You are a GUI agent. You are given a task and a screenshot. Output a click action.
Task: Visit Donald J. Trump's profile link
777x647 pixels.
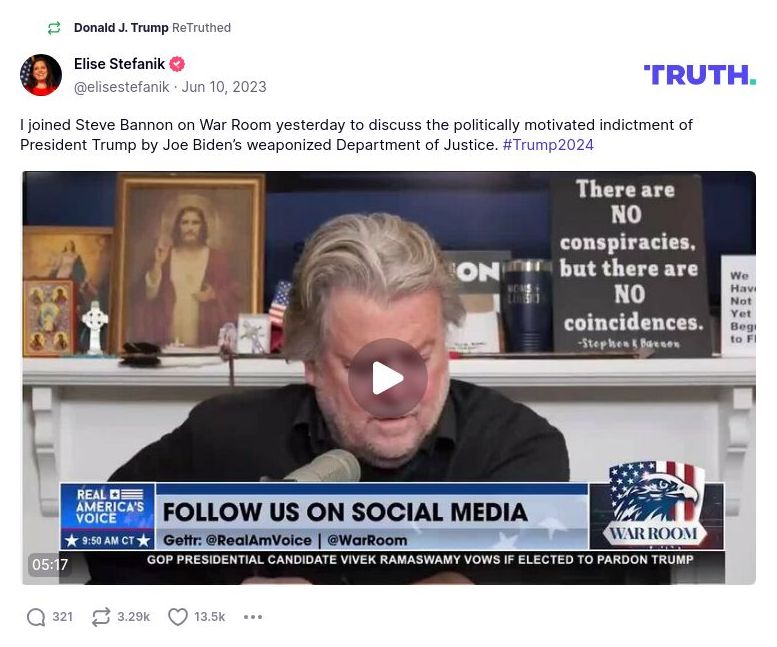click(x=121, y=28)
